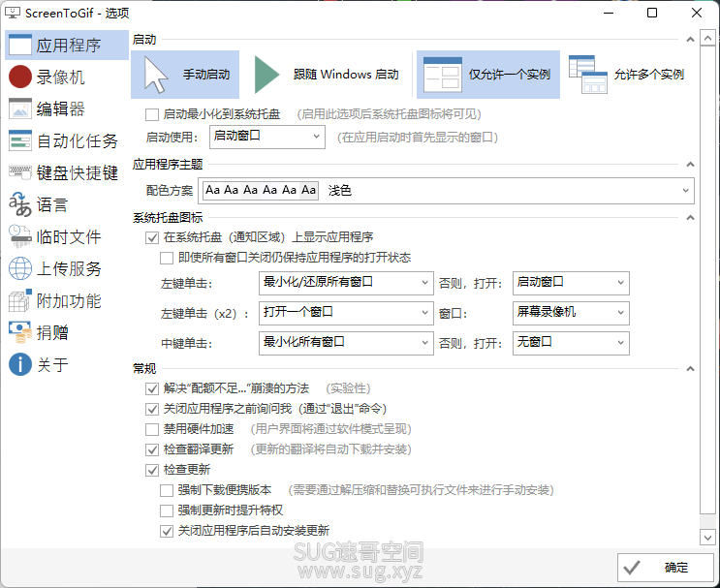The height and width of the screenshot is (588, 720).
Task: Open the 配色方案 theme dropdown
Action: [446, 191]
